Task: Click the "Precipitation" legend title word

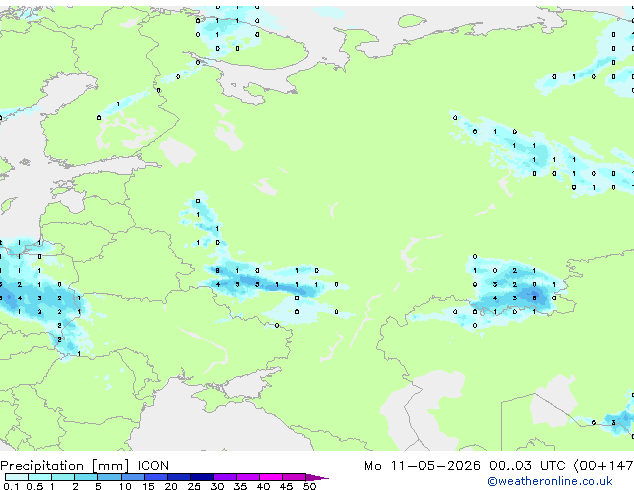Action: click(42, 466)
